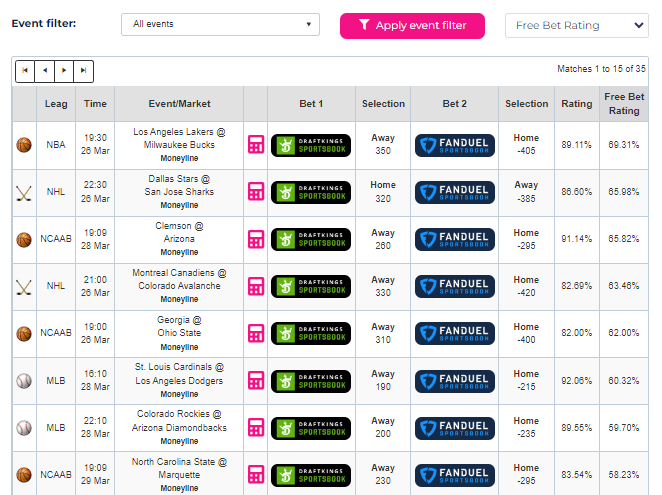This screenshot has width=662, height=495.
Task: Click DraftKings logo in Clemson @ Arizona row
Action: [311, 239]
